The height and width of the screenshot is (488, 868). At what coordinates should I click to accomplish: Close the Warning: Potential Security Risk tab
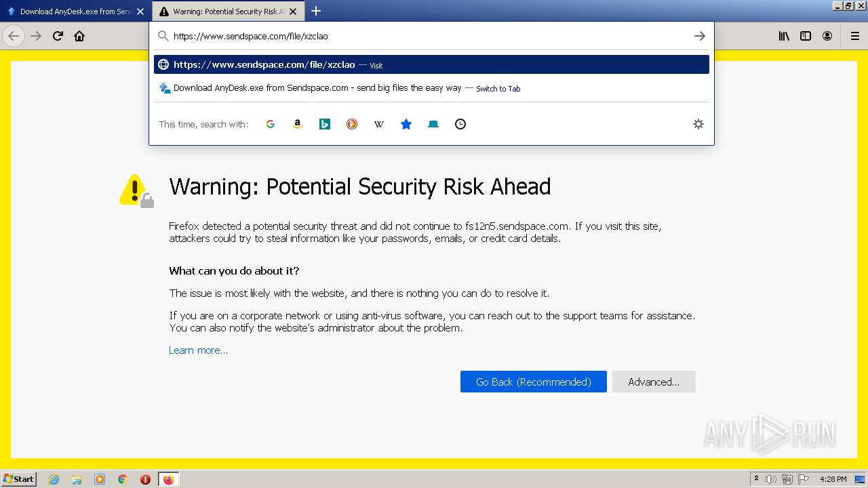tap(293, 12)
